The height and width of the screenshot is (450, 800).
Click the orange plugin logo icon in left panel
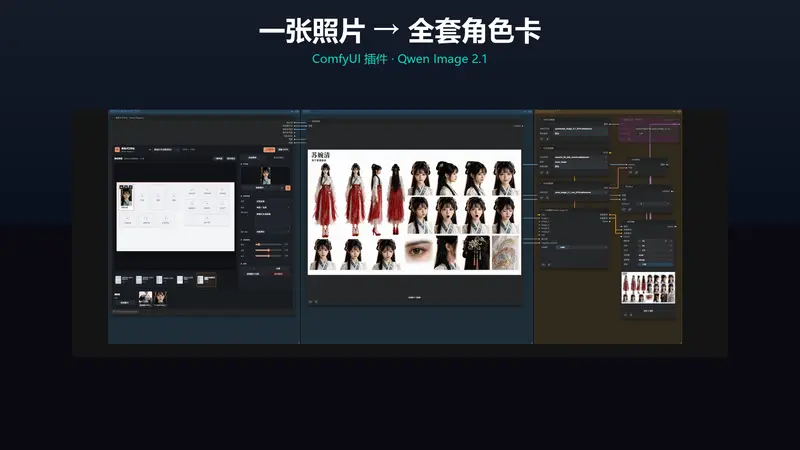pyautogui.click(x=117, y=149)
